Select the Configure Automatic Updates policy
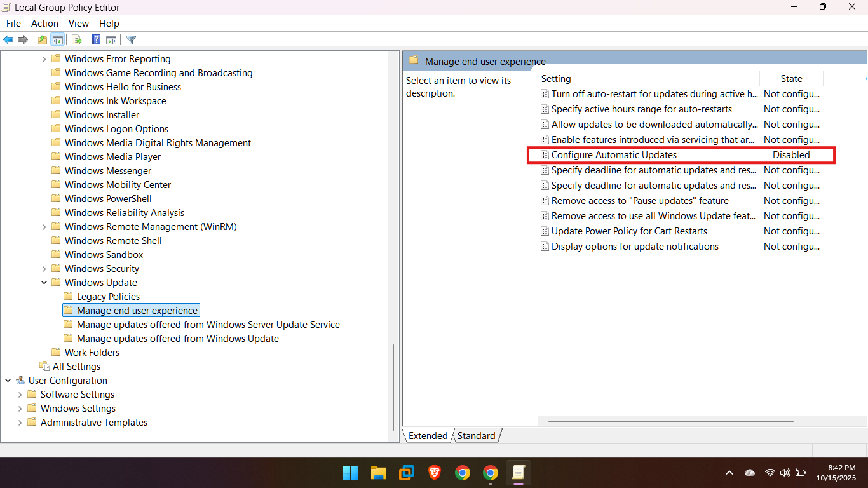 pos(614,155)
